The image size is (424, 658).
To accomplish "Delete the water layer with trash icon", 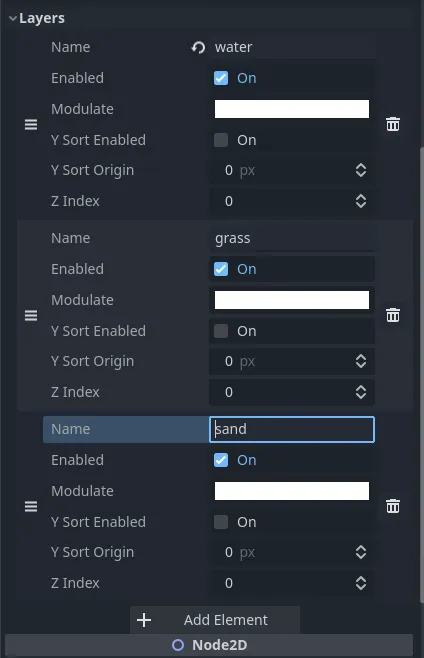I will pos(393,124).
